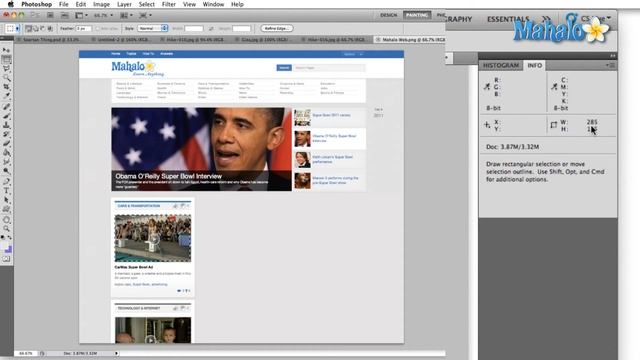640x360 pixels.
Task: Choose New selection mode in options bar
Action: point(29,29)
